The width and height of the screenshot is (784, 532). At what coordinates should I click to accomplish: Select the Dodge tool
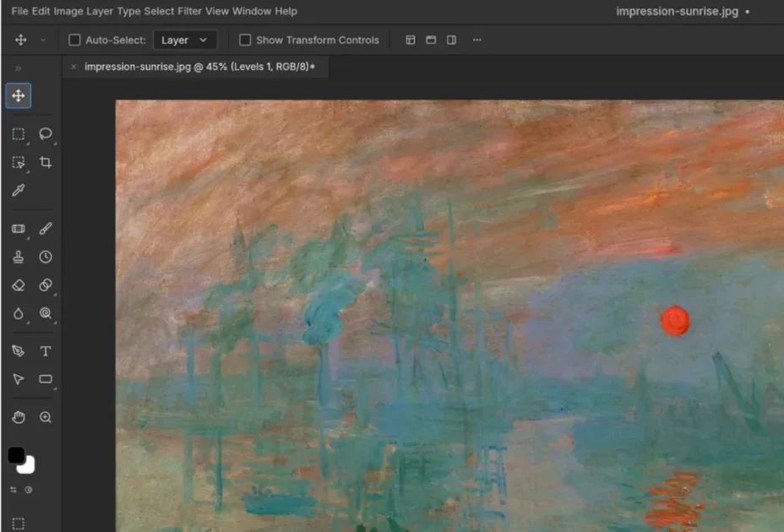(46, 313)
